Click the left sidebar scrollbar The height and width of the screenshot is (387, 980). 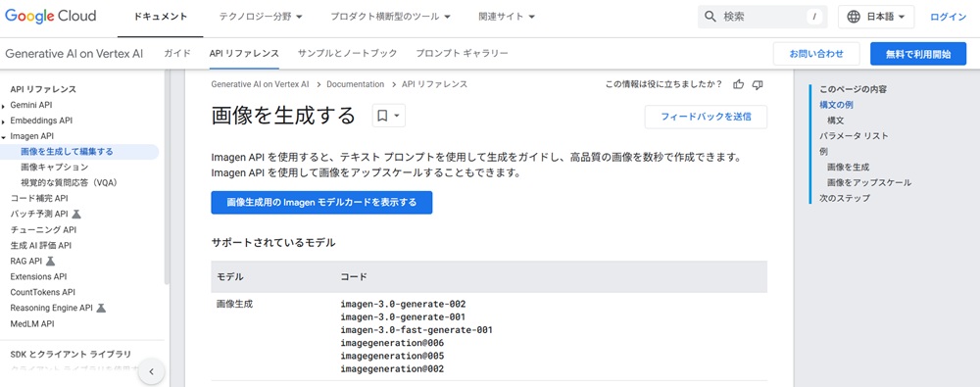pos(167,177)
